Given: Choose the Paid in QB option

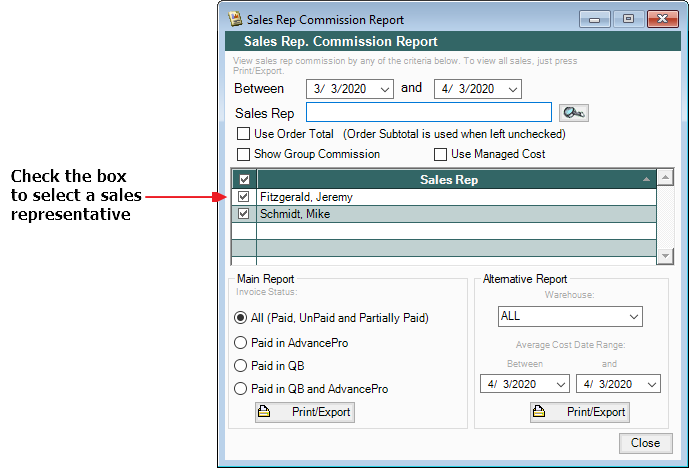Looking at the screenshot, I should tap(240, 365).
